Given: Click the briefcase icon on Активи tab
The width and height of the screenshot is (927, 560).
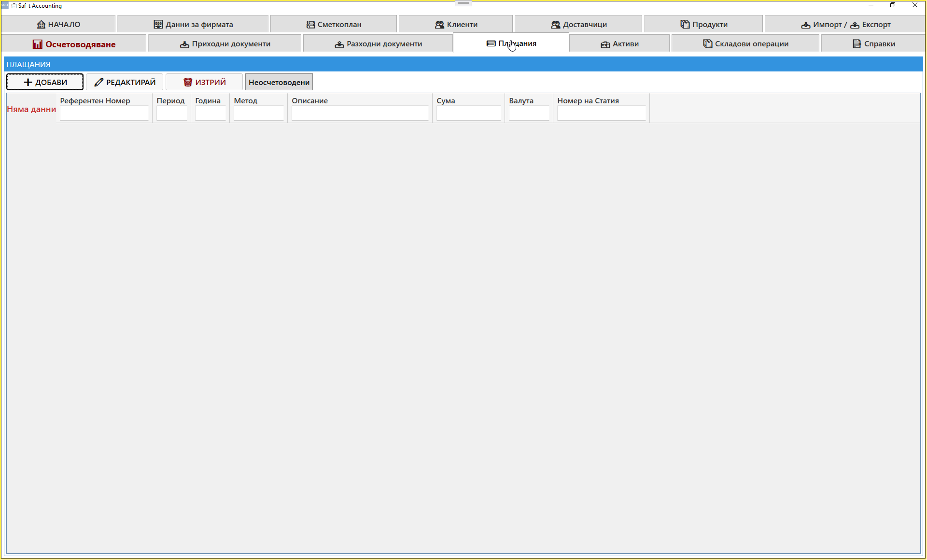Looking at the screenshot, I should [x=605, y=44].
